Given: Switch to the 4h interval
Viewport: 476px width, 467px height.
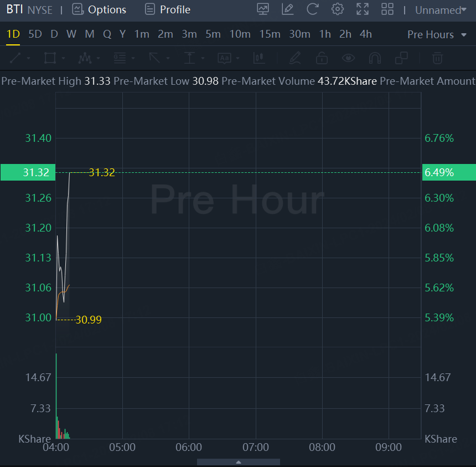Looking at the screenshot, I should tap(365, 34).
